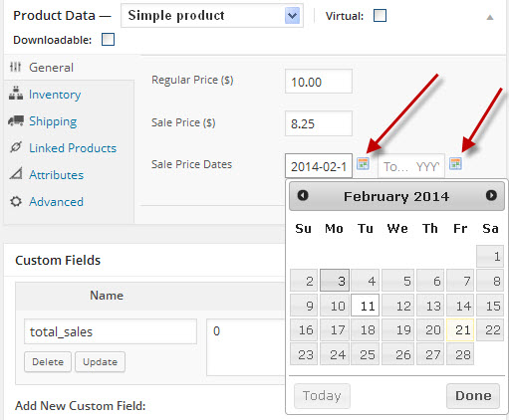Screen dimensions: 509x420
Task: Click the Advanced gear icon
Action: 16,201
